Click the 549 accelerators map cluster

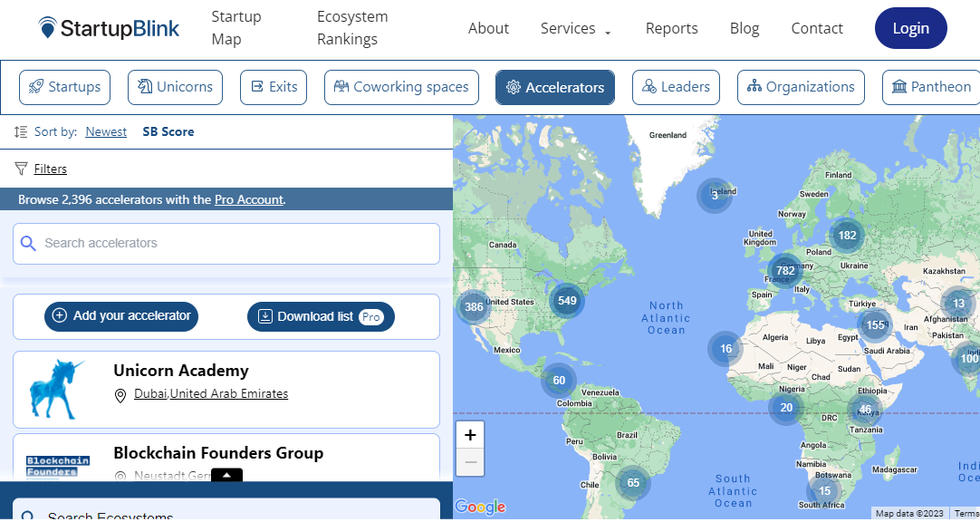tap(567, 301)
